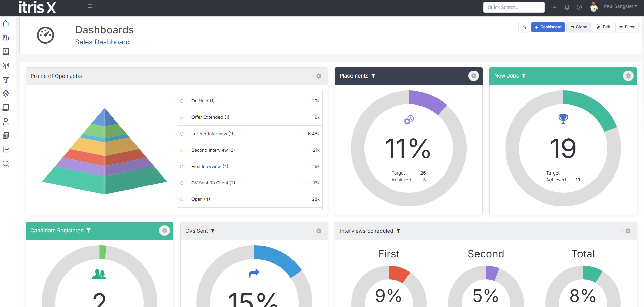The height and width of the screenshot is (307, 644).
Task: Open the Companies building icon in sidebar
Action: (6, 38)
